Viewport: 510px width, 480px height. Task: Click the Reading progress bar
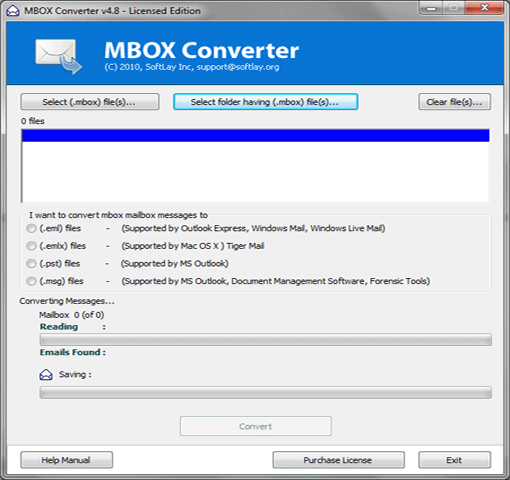[x=265, y=340]
